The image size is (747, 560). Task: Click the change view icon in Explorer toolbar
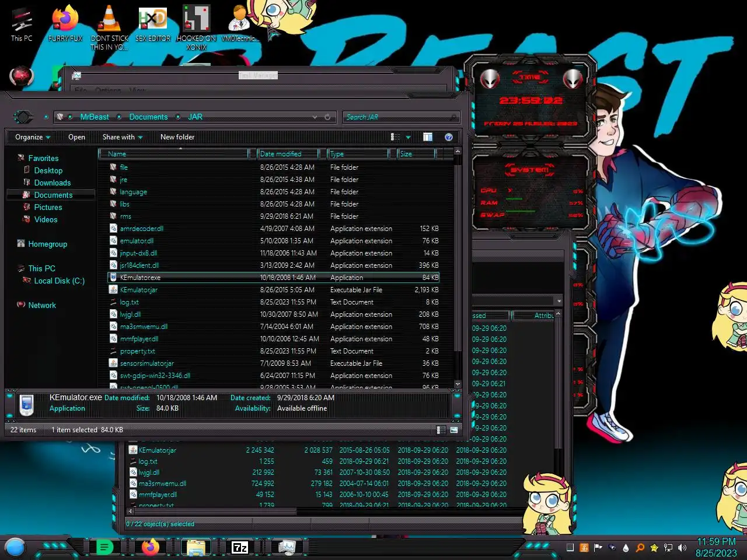(395, 137)
